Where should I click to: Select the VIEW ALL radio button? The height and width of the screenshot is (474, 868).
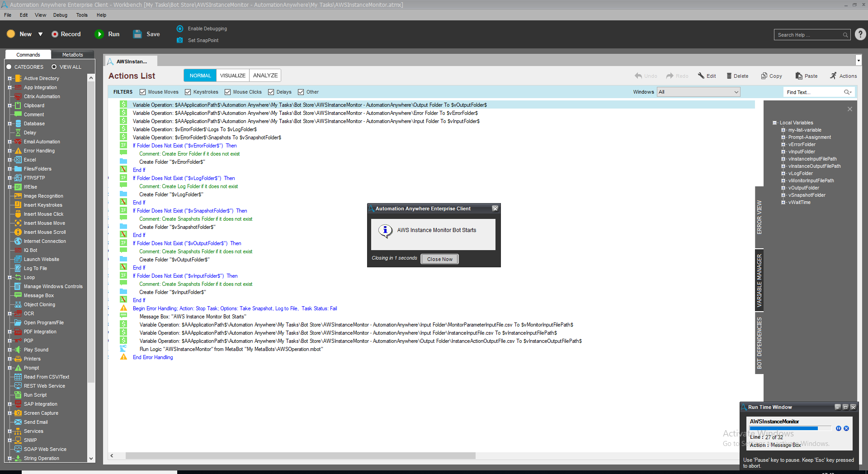click(54, 67)
